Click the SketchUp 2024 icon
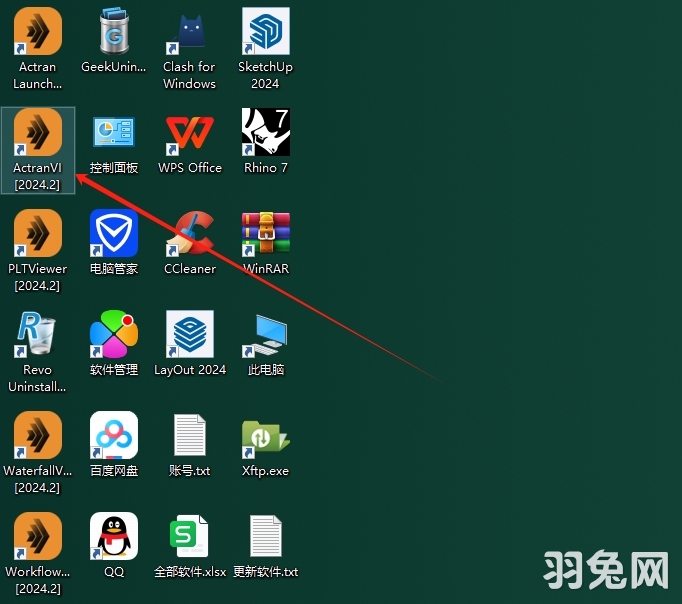The image size is (682, 604). [x=265, y=32]
